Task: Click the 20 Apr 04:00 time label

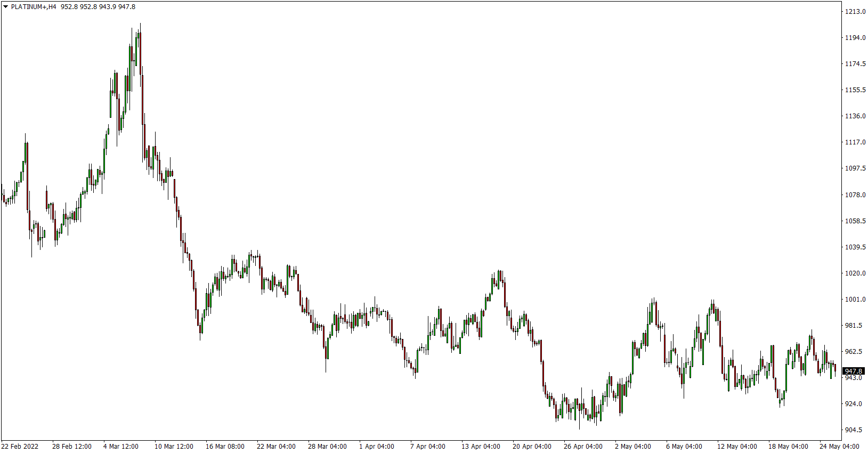Action: click(532, 447)
